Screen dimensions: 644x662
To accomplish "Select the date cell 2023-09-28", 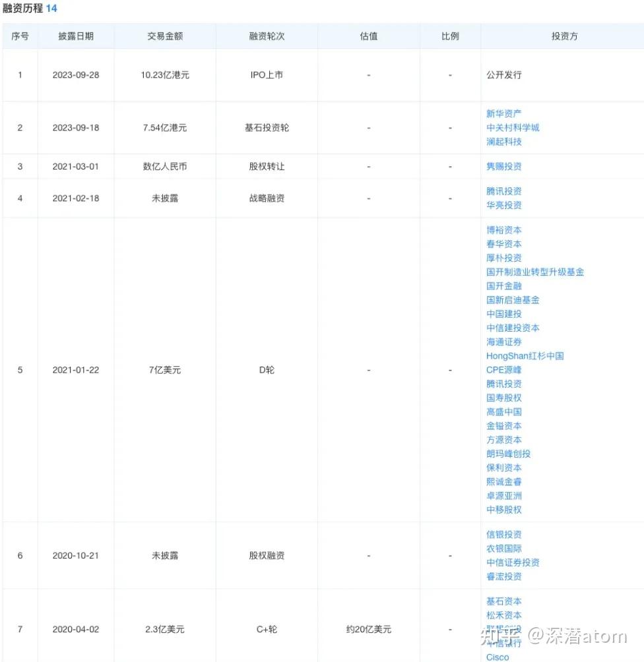I will coord(76,75).
